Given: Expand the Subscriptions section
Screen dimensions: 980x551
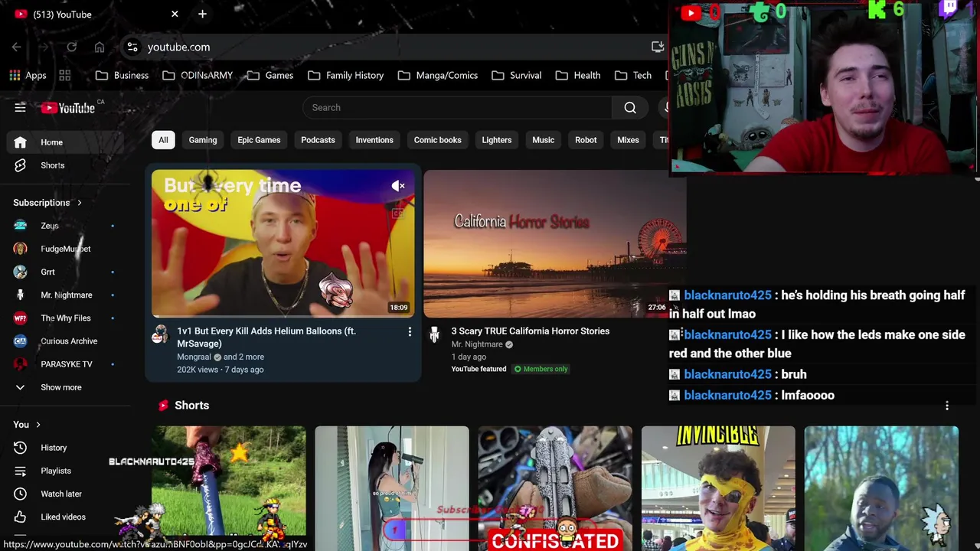Looking at the screenshot, I should tap(47, 203).
